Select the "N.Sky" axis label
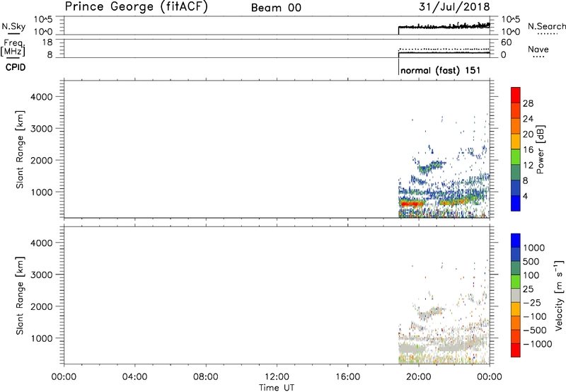Image resolution: width=566 pixels, height=392 pixels. [13, 26]
